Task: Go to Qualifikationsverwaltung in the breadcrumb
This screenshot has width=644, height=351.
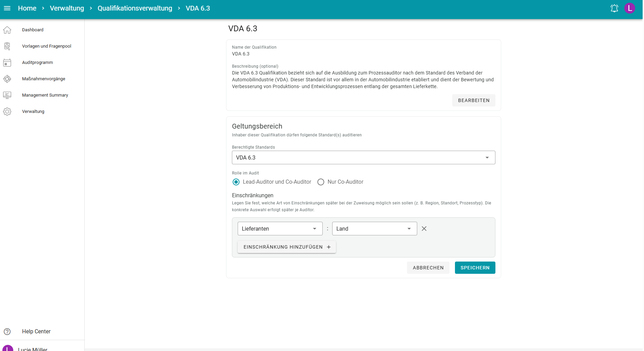Action: [135, 8]
